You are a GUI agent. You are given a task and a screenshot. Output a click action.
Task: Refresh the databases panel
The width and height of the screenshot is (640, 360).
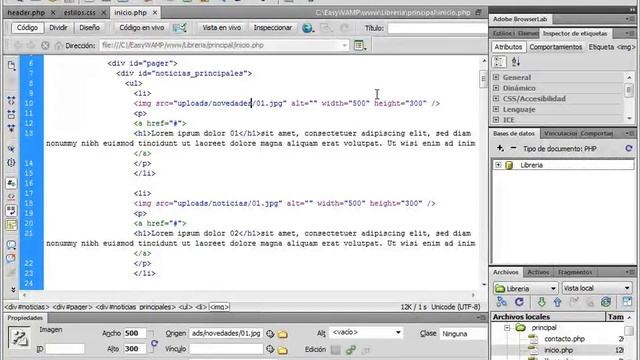click(629, 149)
